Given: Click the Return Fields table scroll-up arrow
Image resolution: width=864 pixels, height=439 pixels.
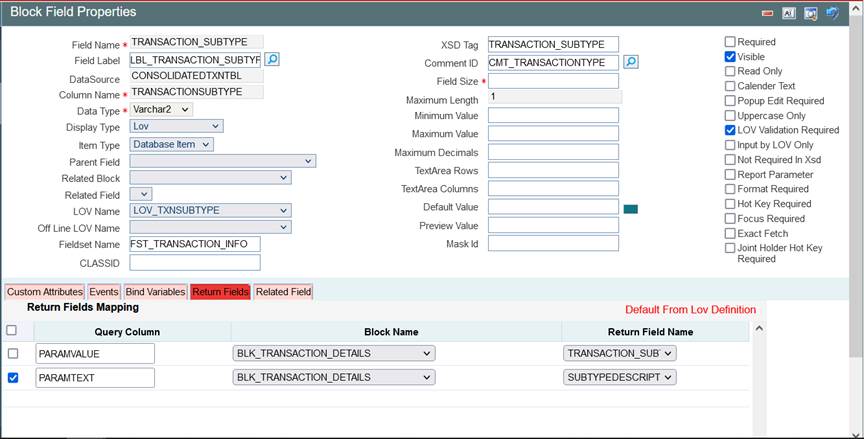Looking at the screenshot, I should point(759,329).
